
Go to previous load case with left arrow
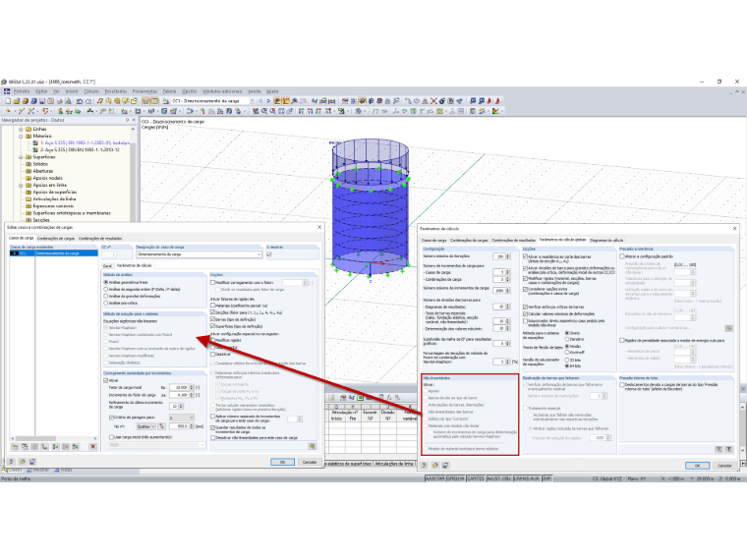click(260, 101)
